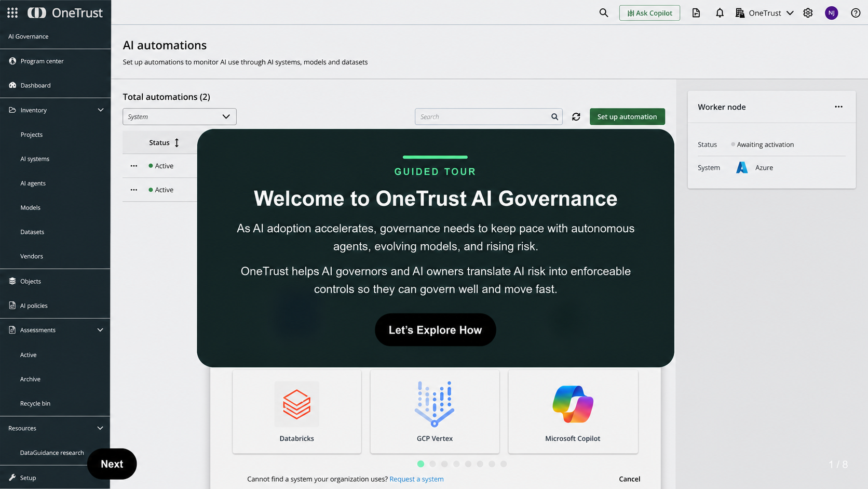Open the app launcher grid icon
This screenshot has width=868, height=489.
12,12
